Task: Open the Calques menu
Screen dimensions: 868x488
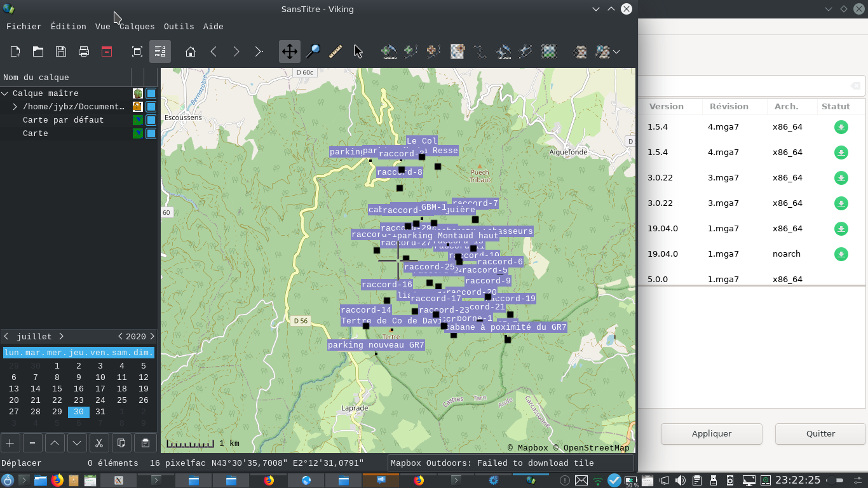Action: (137, 27)
